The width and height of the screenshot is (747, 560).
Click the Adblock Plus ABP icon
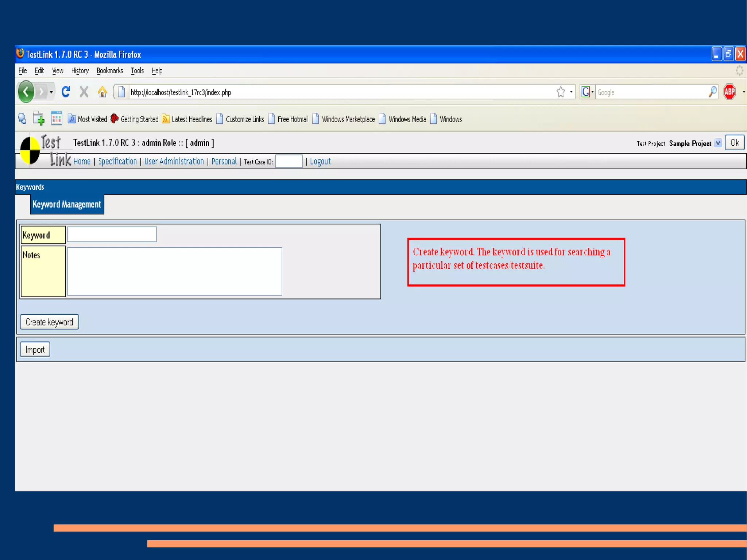coord(729,92)
